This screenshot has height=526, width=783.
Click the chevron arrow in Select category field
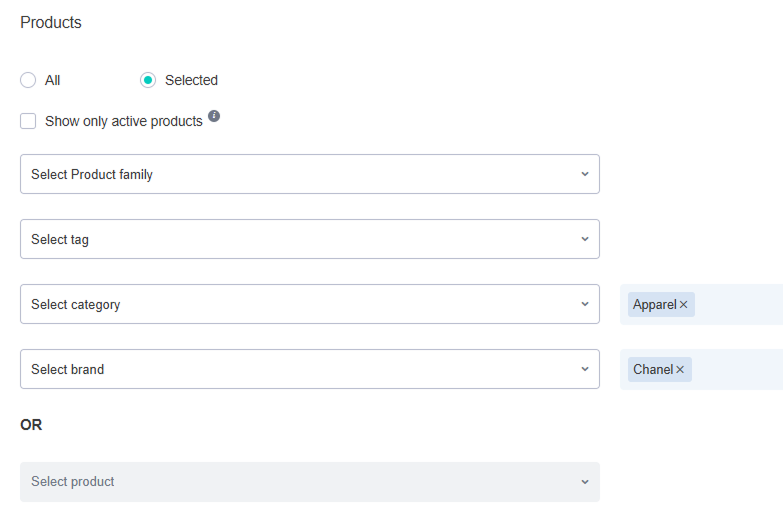coord(585,304)
